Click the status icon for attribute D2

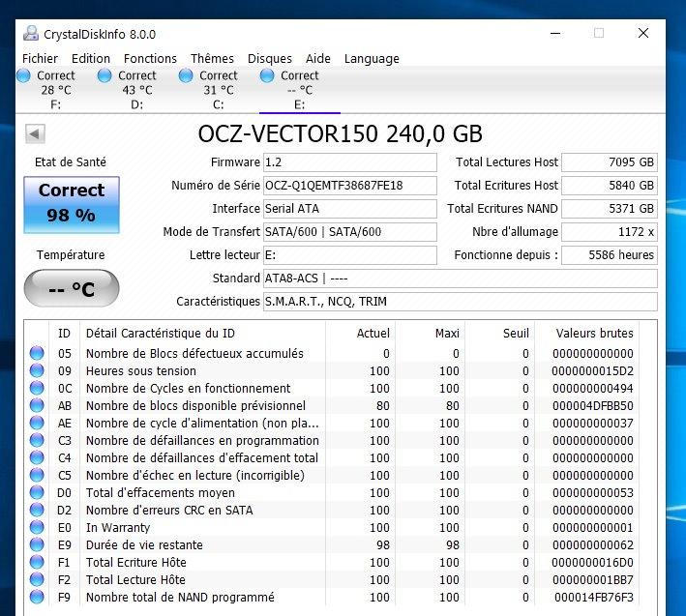[x=37, y=510]
